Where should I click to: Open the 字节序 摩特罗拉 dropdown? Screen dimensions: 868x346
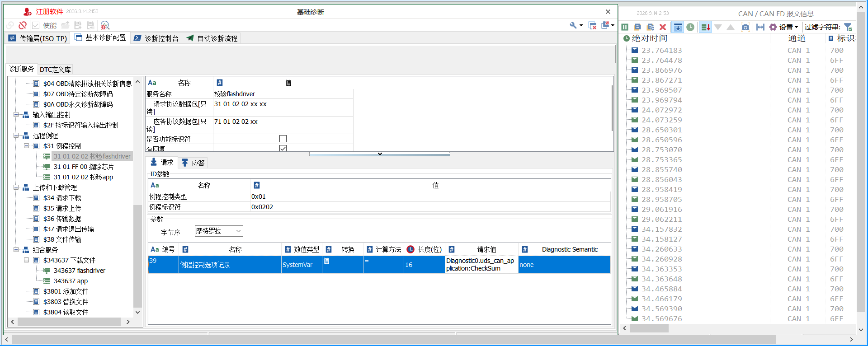(219, 231)
